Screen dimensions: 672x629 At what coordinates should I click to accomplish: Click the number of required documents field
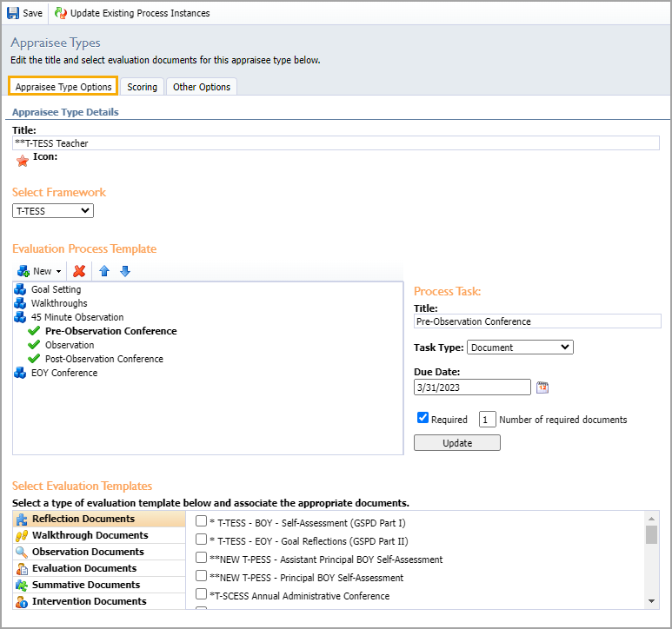[x=488, y=420]
